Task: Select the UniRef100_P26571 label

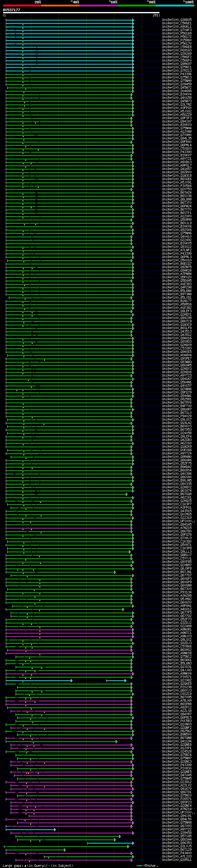Action: 177,799
